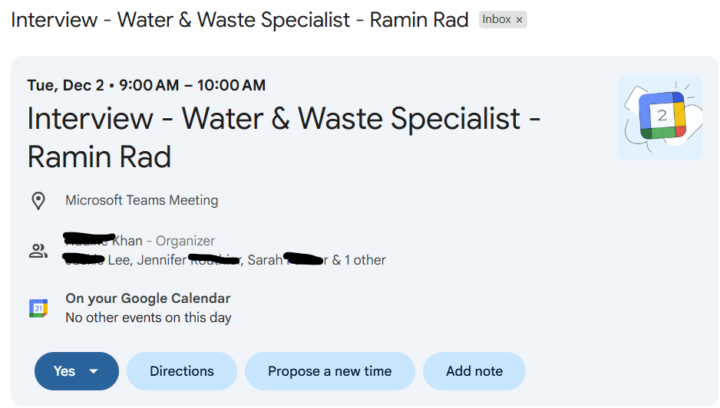Respond Yes to the interview invitation
The image size is (720, 408).
click(64, 371)
